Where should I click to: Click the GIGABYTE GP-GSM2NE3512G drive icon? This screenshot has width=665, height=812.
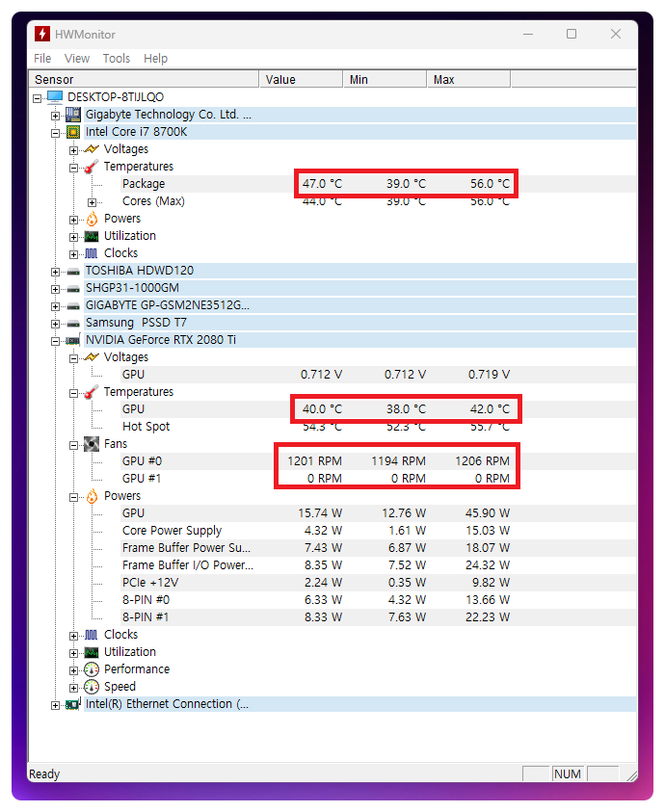click(73, 305)
